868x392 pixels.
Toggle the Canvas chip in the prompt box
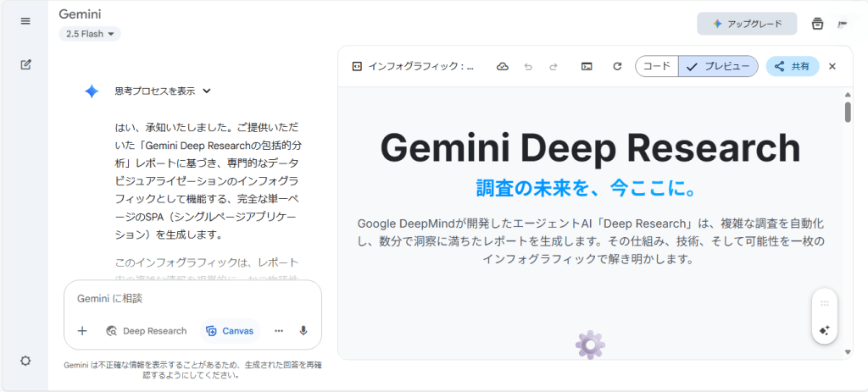[x=230, y=331]
